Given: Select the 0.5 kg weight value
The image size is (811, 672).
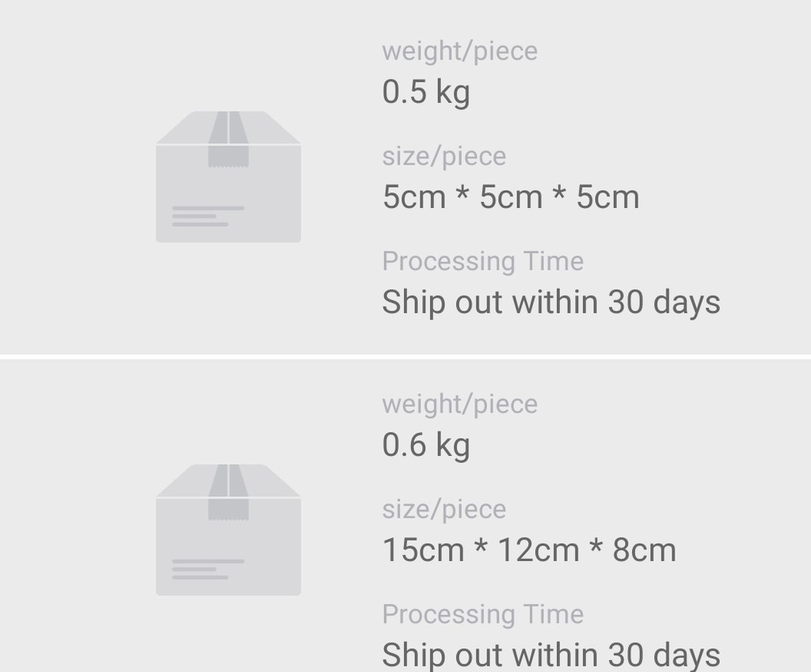Looking at the screenshot, I should 426,93.
